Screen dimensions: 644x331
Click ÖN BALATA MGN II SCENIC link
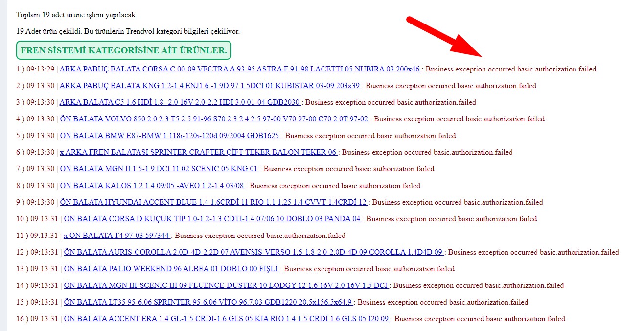pos(159,169)
